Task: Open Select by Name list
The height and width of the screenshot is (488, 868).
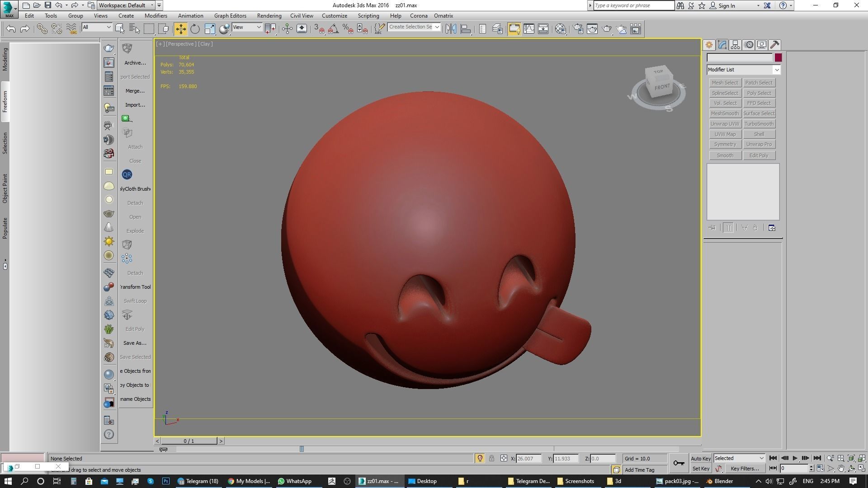Action: (134, 29)
